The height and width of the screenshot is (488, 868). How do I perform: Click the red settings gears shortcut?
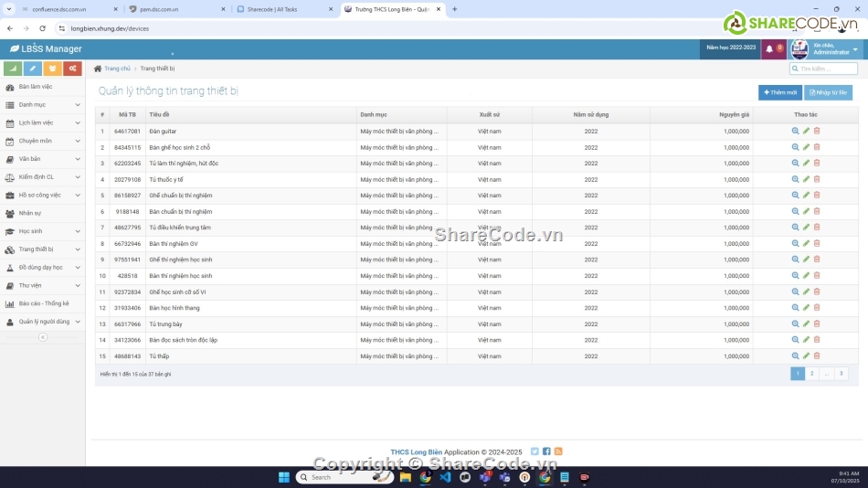click(72, 69)
